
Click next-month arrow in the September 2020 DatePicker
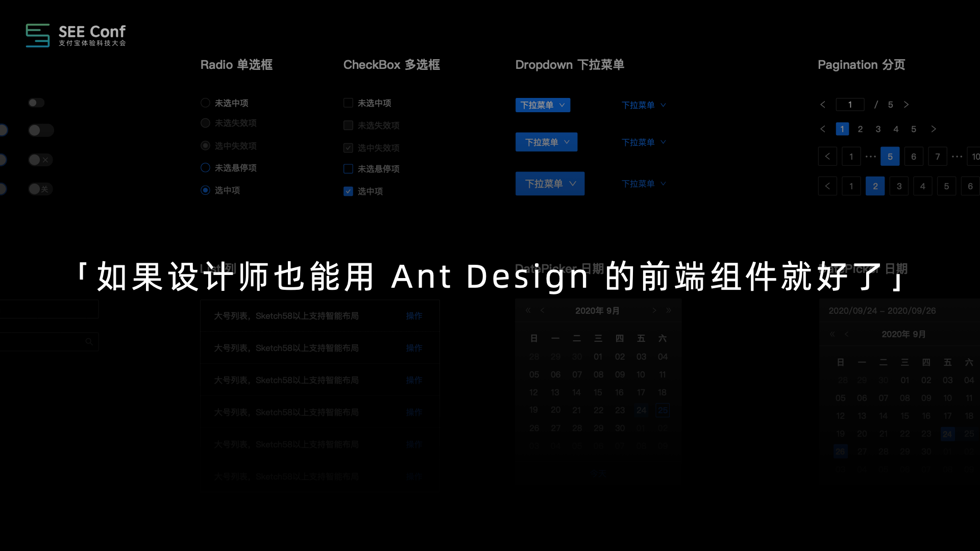(x=654, y=310)
